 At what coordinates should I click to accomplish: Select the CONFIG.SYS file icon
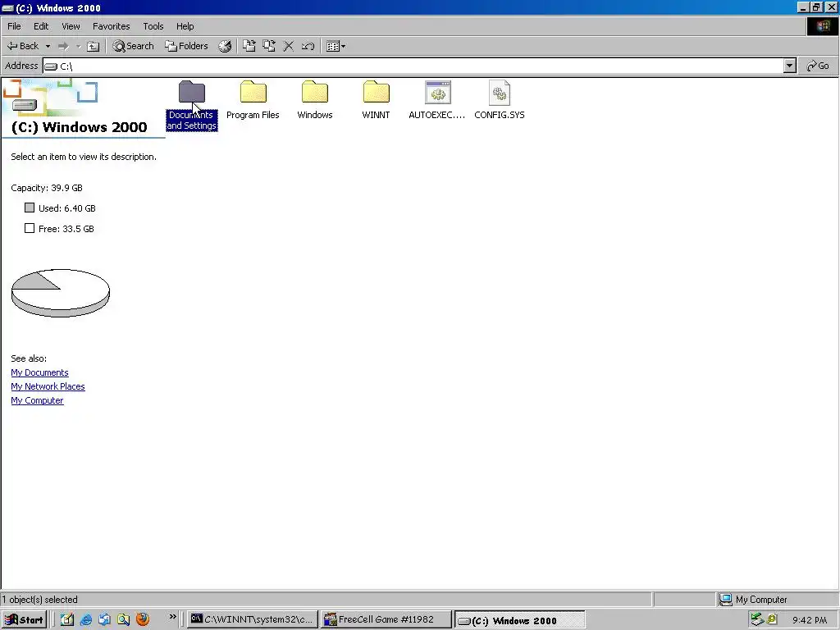point(500,92)
